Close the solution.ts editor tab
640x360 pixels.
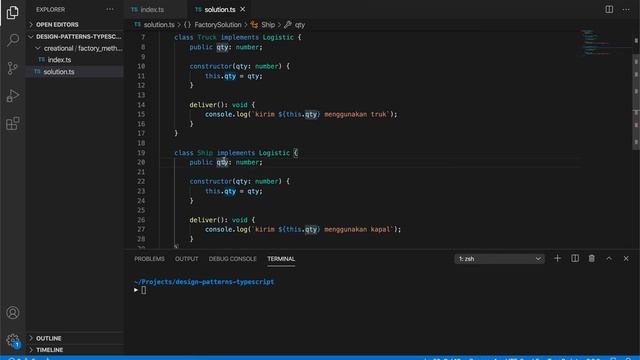pos(242,9)
